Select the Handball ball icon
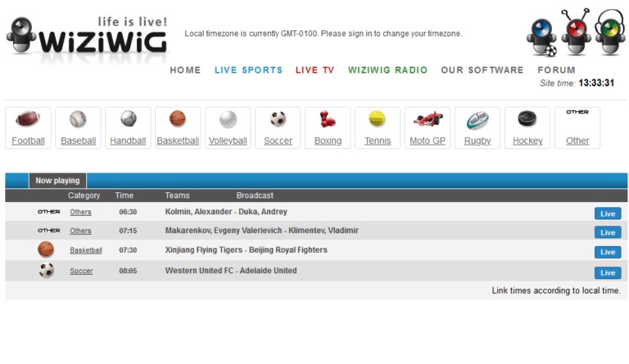 coord(129,119)
